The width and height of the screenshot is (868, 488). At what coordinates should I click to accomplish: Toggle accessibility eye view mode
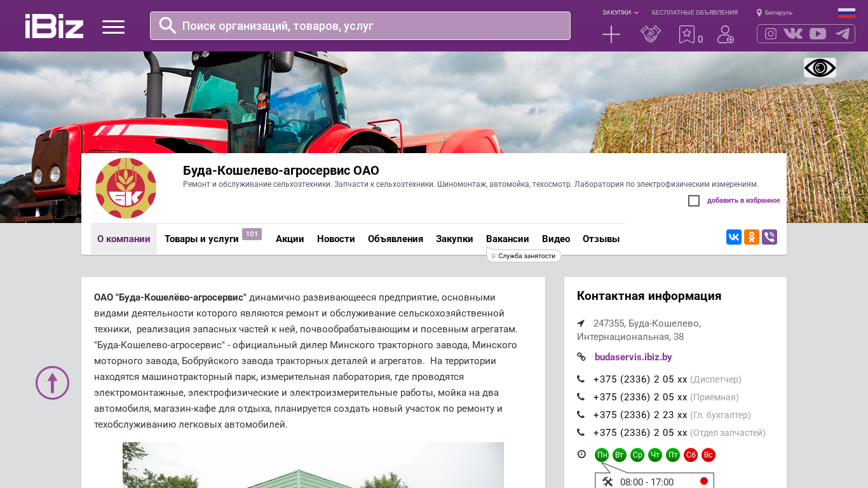pyautogui.click(x=820, y=68)
